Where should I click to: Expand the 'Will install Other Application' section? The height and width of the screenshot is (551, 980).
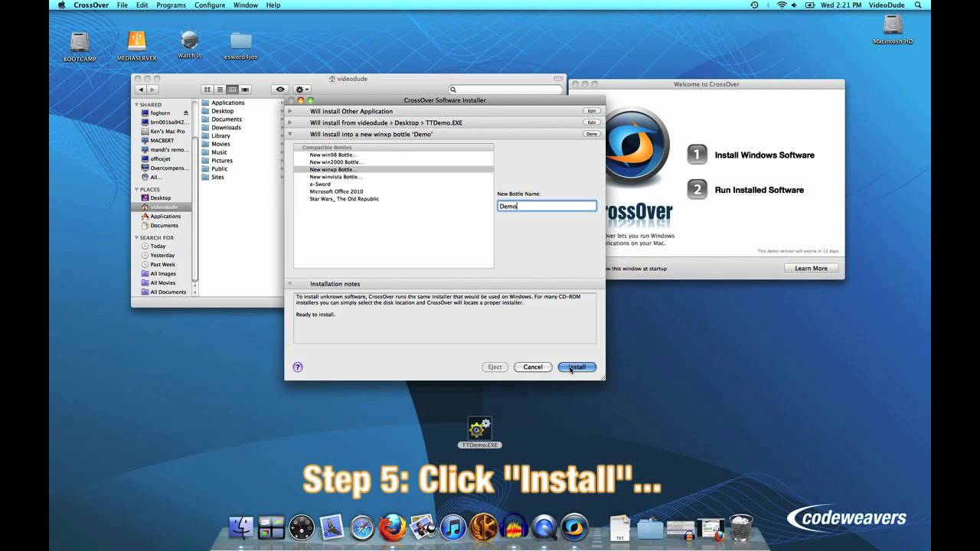289,111
